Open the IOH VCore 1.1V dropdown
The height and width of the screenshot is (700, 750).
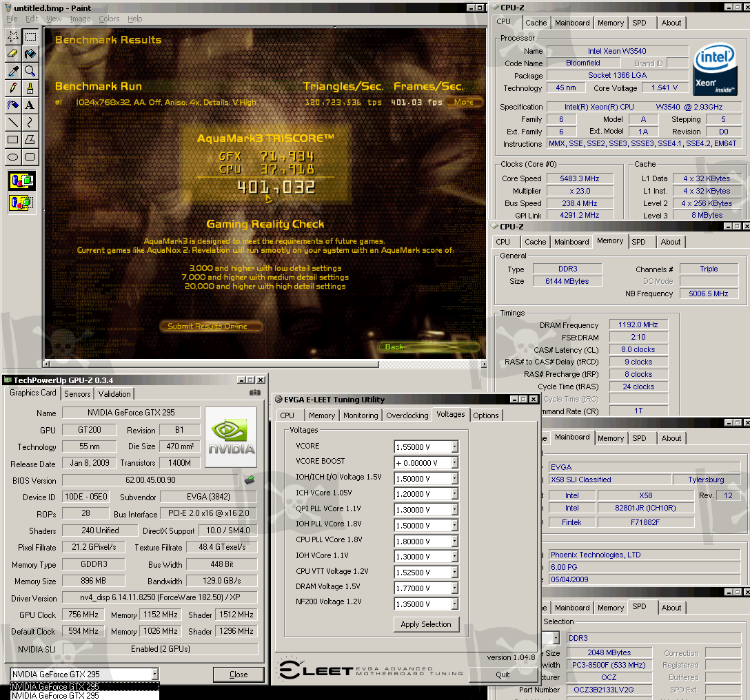454,557
